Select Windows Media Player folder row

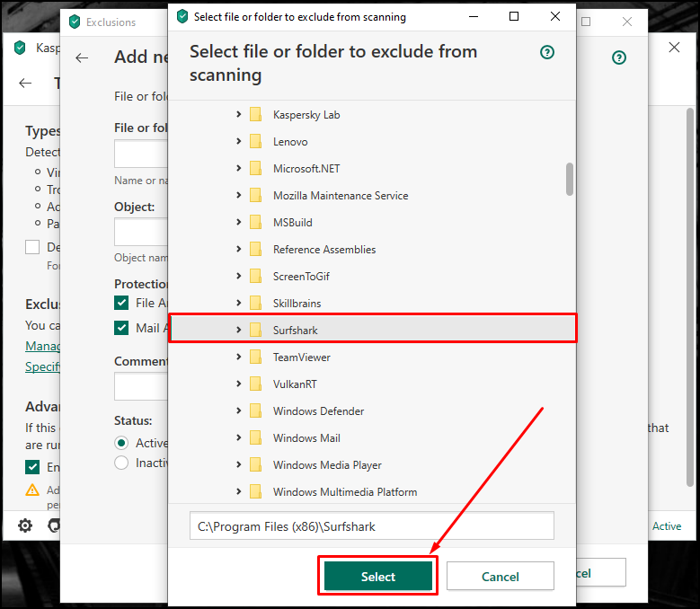(372, 464)
